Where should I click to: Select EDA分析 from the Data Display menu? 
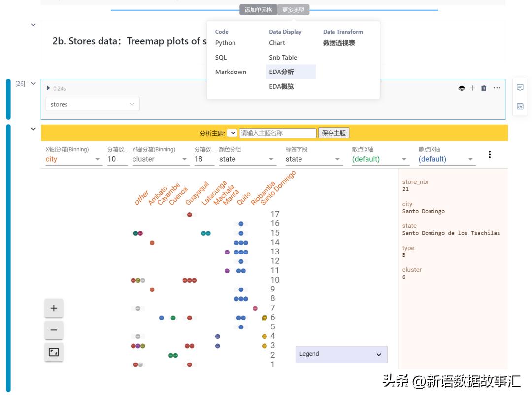281,72
